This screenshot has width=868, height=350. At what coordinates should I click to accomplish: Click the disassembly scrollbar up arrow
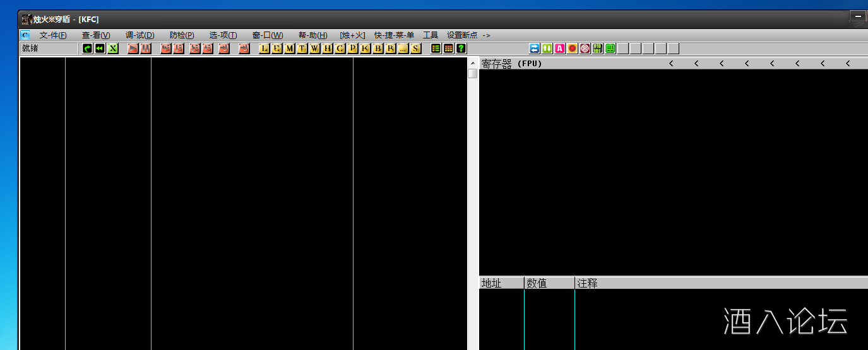(472, 62)
